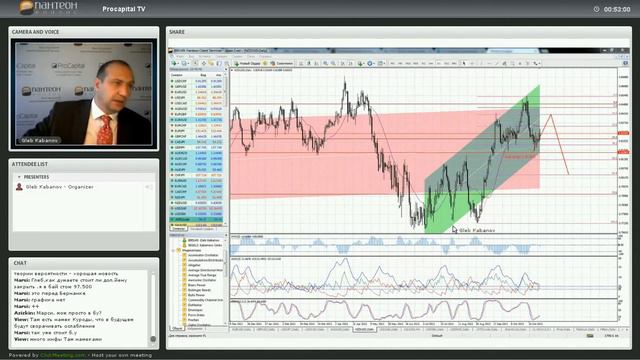Screen dimensions: 640x360
Task: Open the View menu in MetaTrader
Action: click(x=191, y=56)
